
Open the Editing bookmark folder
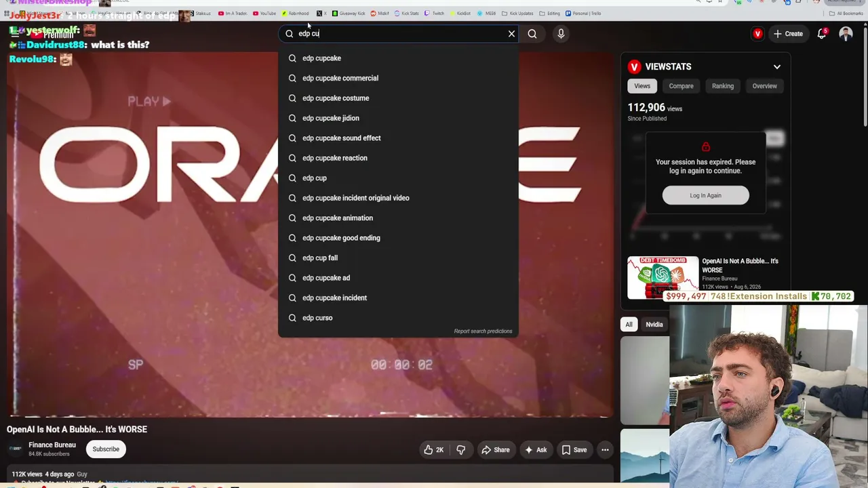click(x=550, y=14)
